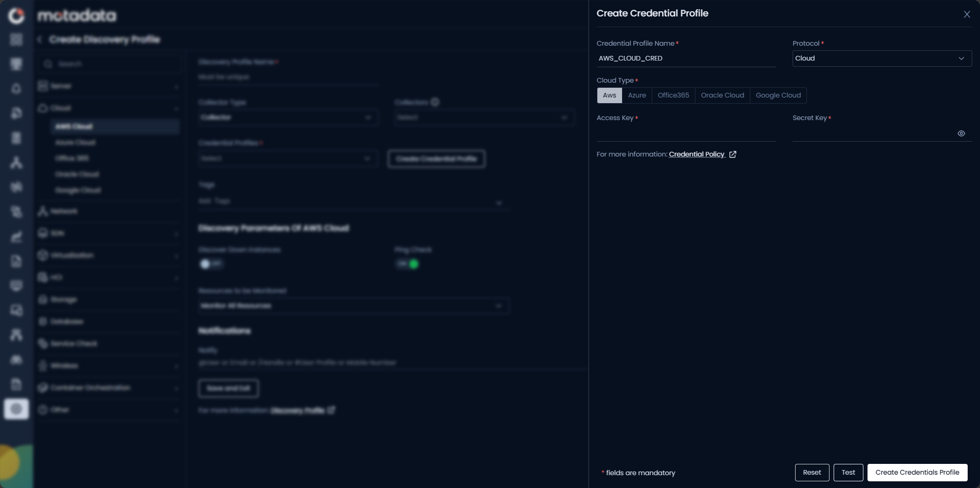
Task: Click the Collectors info icon
Action: click(x=435, y=102)
